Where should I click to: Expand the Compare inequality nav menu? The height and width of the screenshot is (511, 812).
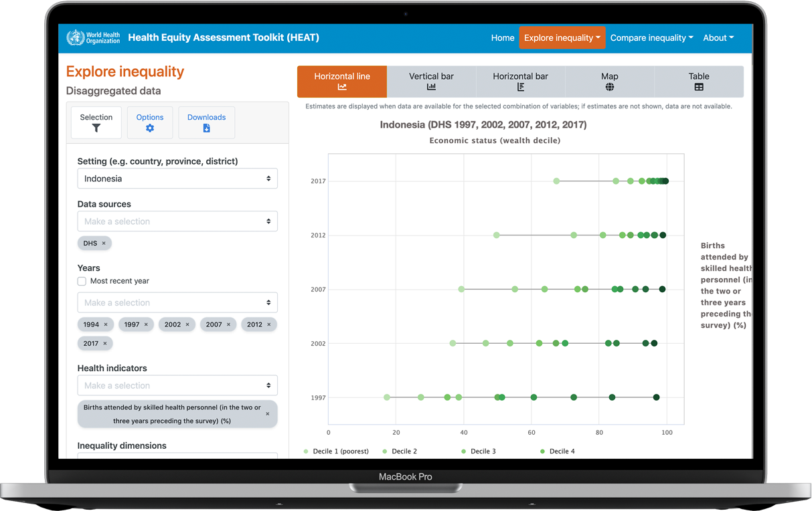click(651, 37)
